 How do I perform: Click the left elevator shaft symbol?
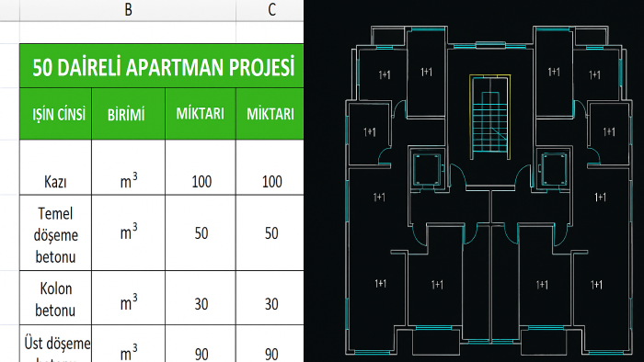click(x=427, y=168)
